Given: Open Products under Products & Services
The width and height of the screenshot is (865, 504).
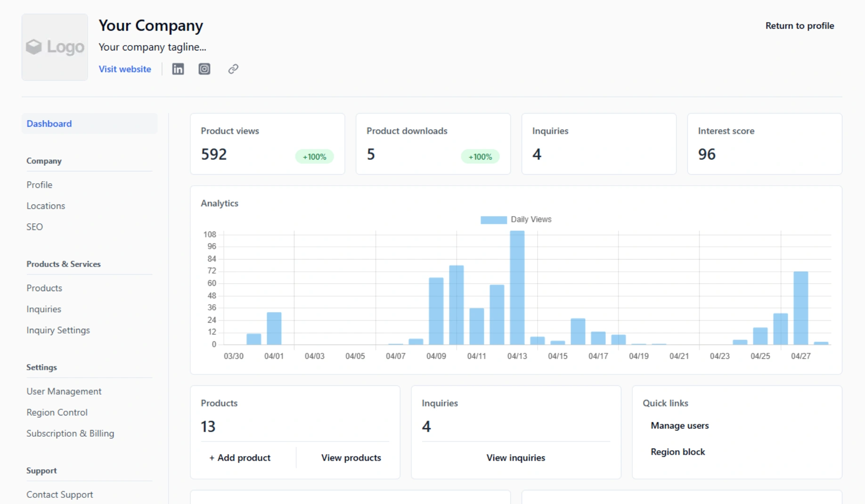Looking at the screenshot, I should pyautogui.click(x=44, y=288).
